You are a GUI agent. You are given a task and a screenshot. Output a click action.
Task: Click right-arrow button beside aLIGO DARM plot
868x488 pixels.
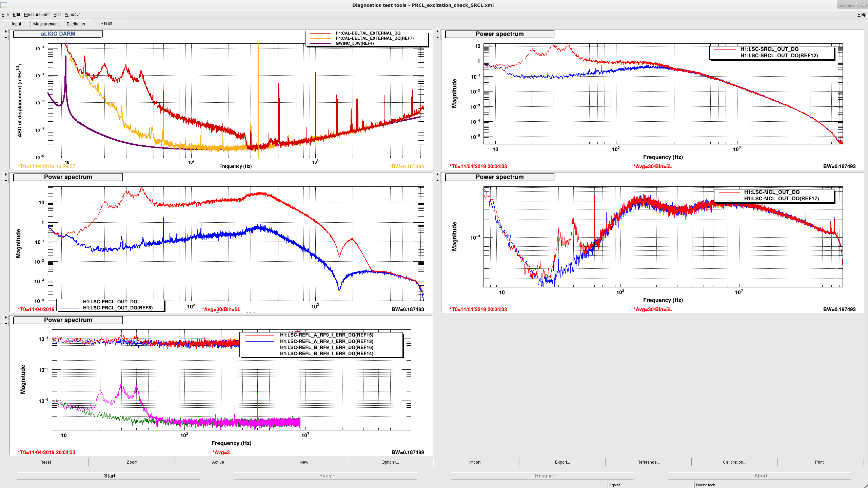pos(6,31)
